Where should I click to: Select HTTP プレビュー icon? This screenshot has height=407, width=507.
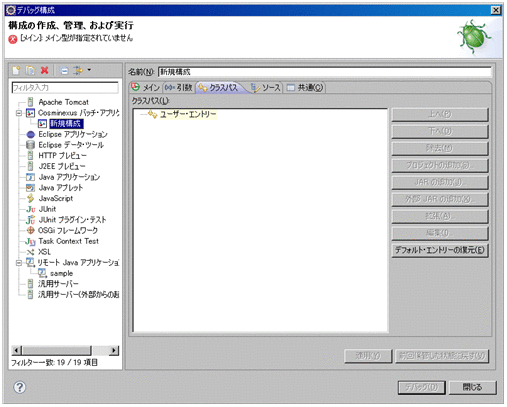coord(30,156)
